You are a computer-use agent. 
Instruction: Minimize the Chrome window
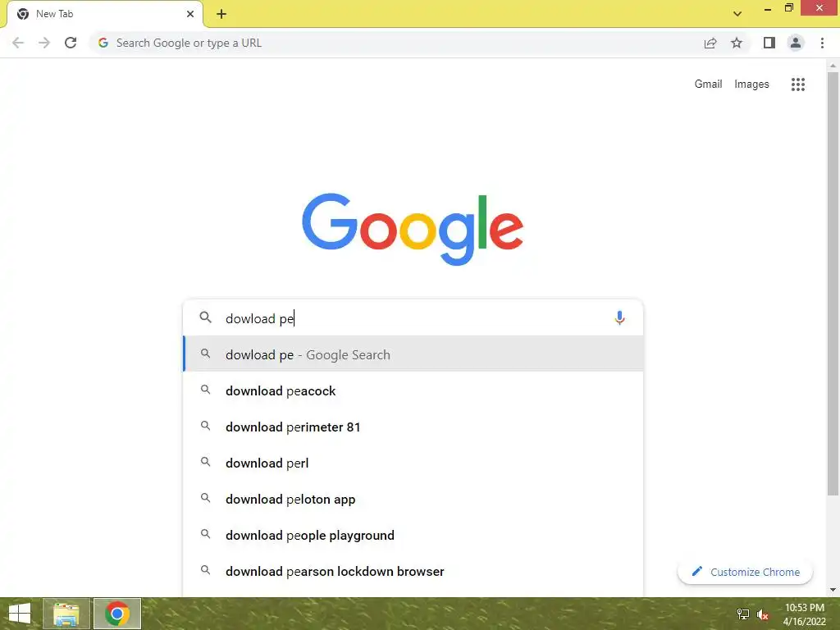[x=768, y=8]
